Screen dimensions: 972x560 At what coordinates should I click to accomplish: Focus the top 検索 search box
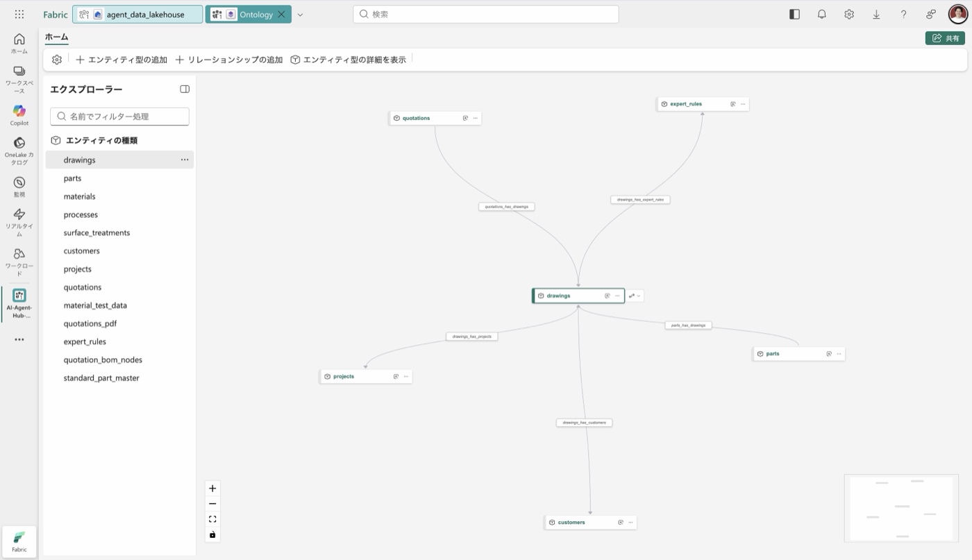tap(485, 14)
